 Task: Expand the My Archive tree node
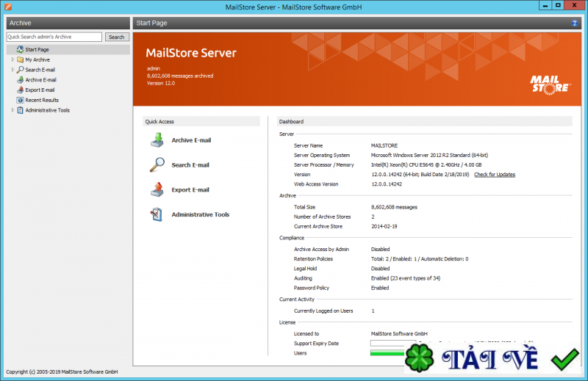click(x=12, y=59)
